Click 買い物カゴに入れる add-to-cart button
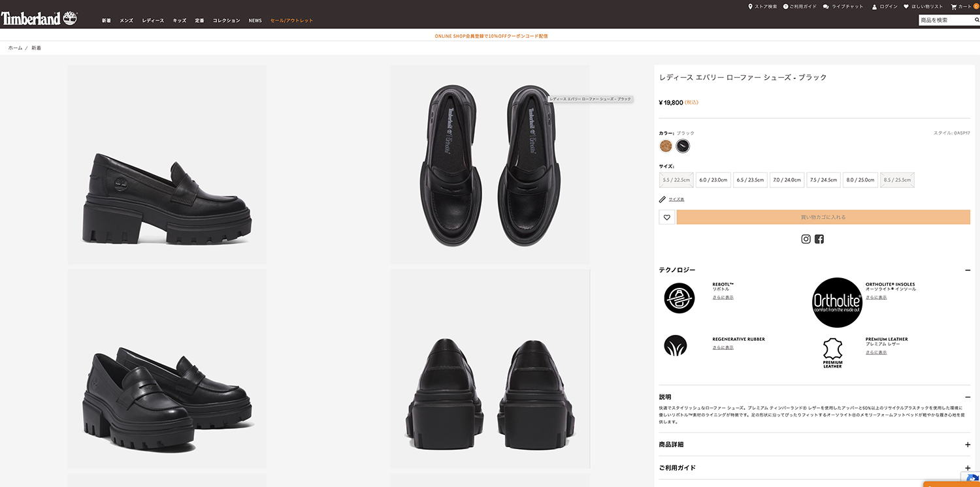The width and height of the screenshot is (980, 487). [x=823, y=217]
